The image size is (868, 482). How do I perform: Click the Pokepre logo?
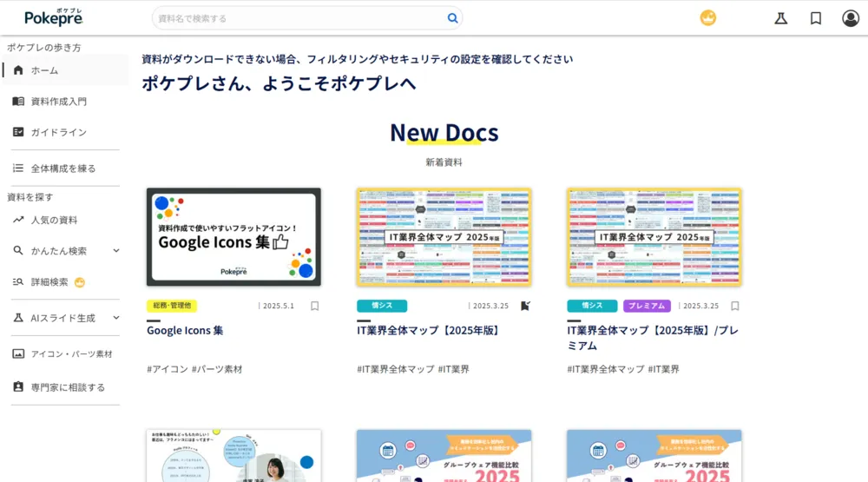[53, 17]
